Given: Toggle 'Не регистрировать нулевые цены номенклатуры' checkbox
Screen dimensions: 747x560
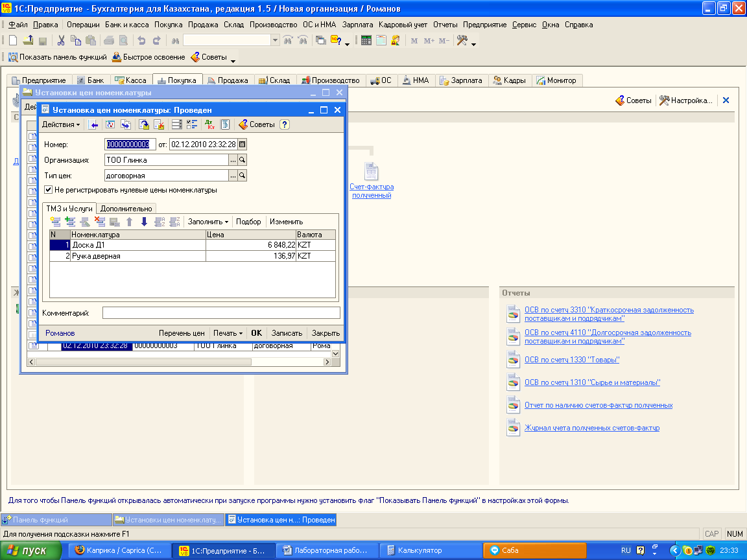Looking at the screenshot, I should [48, 190].
